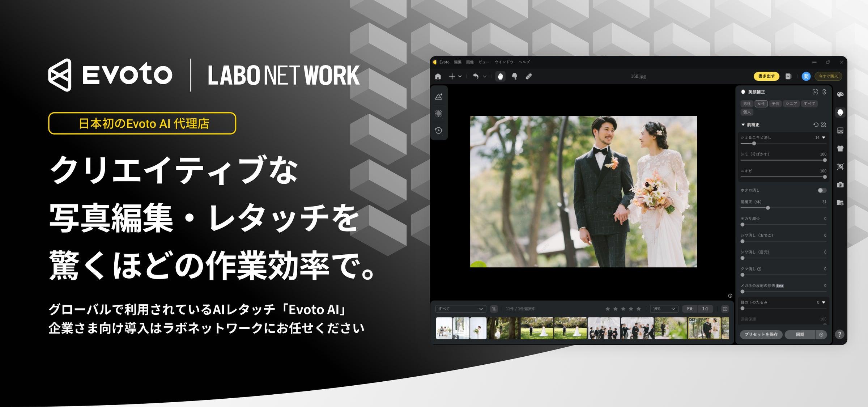
Task: Open the blue 菊 user avatar
Action: (x=806, y=76)
